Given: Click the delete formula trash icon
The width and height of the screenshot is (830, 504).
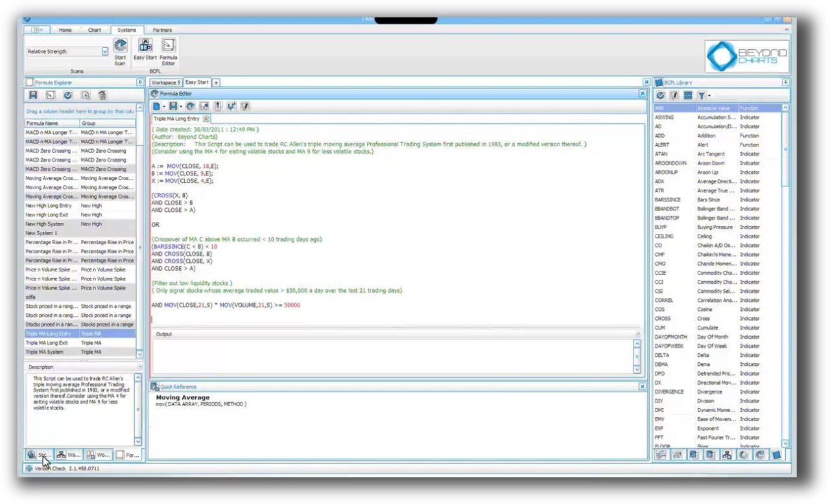Looking at the screenshot, I should pos(102,95).
